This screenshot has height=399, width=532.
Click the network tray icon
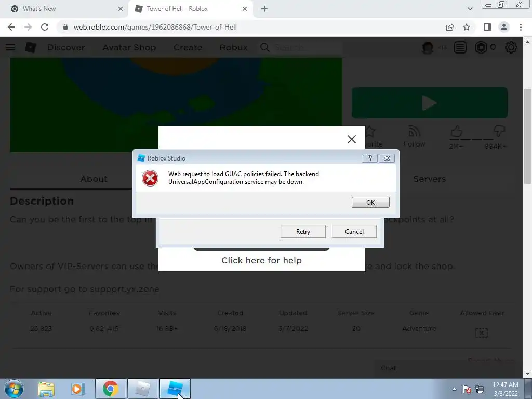point(480,389)
